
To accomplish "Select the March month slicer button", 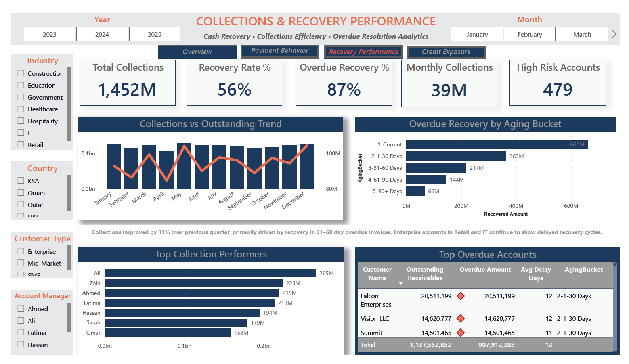I will [582, 34].
